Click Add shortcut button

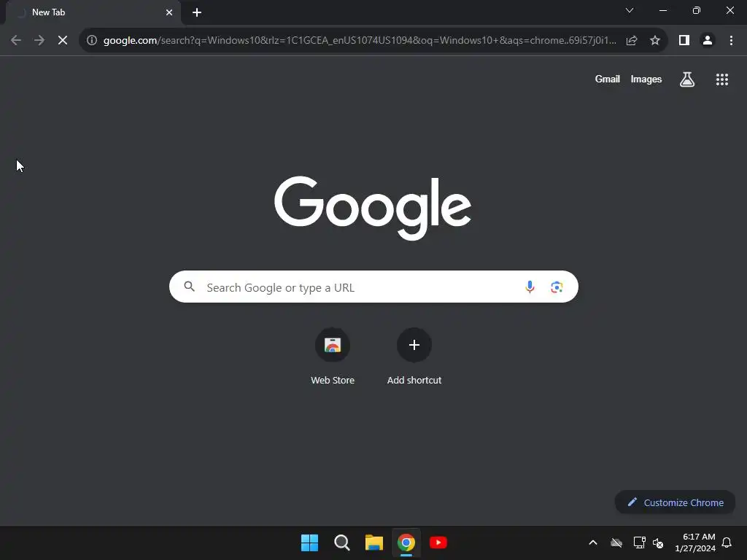point(414,356)
